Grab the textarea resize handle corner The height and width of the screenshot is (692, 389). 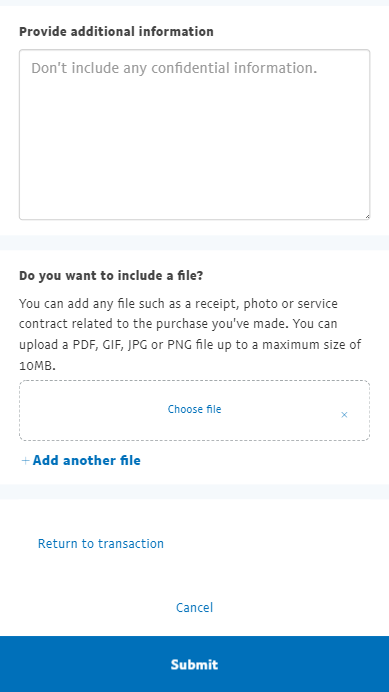click(367, 217)
